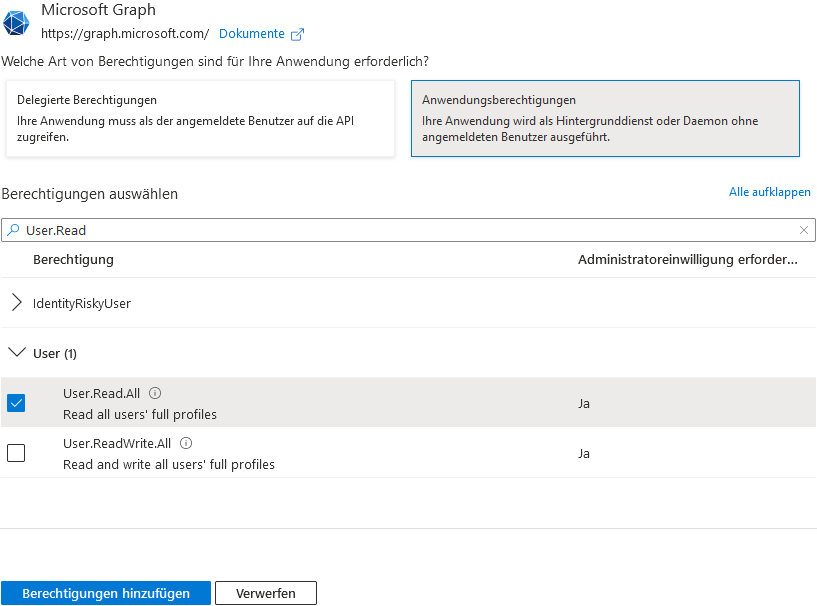
Task: Click the Berechtigung column header
Action: [73, 259]
